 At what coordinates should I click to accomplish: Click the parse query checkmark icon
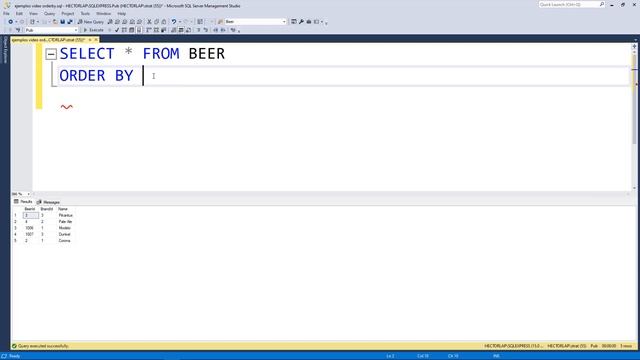[x=117, y=30]
